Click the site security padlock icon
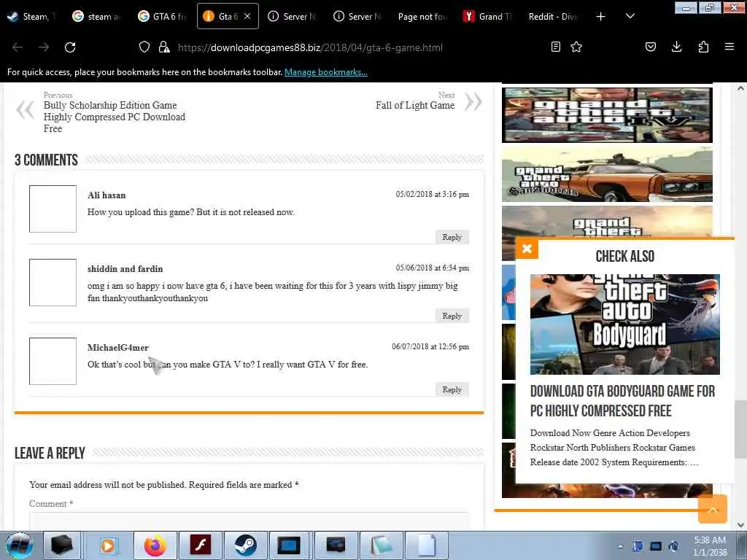The width and height of the screenshot is (747, 560). point(164,47)
